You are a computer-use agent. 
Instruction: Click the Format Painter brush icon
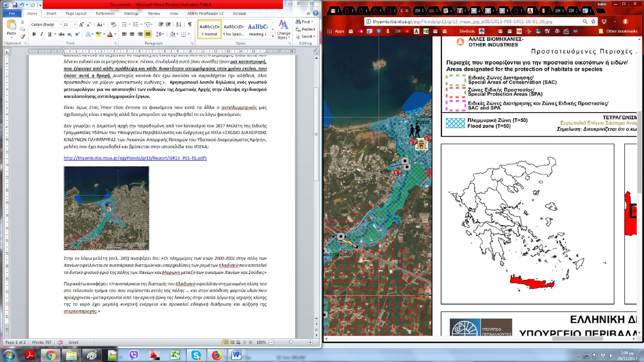22,37
